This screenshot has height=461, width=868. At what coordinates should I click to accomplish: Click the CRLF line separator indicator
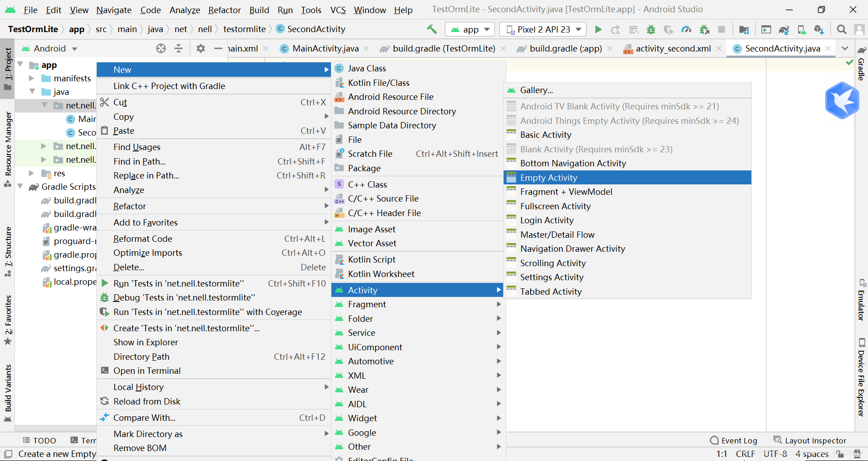(745, 454)
